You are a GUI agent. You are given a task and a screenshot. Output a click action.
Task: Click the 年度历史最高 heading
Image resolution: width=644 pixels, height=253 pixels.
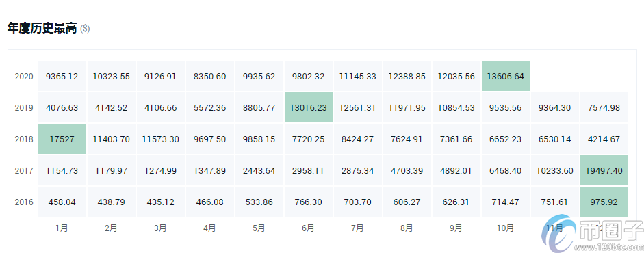42,28
